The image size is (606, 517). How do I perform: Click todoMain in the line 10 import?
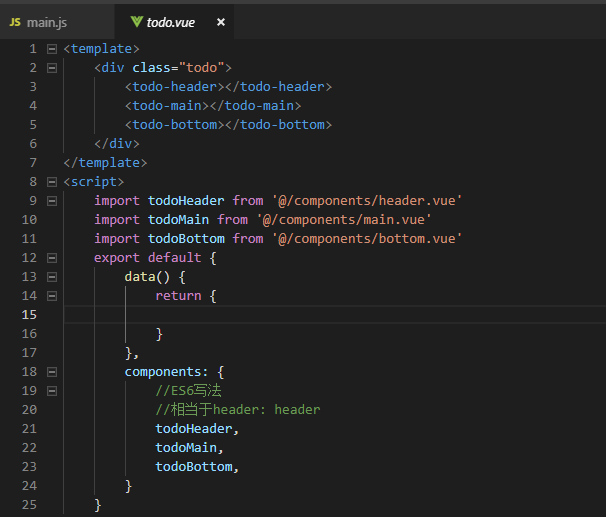(178, 220)
